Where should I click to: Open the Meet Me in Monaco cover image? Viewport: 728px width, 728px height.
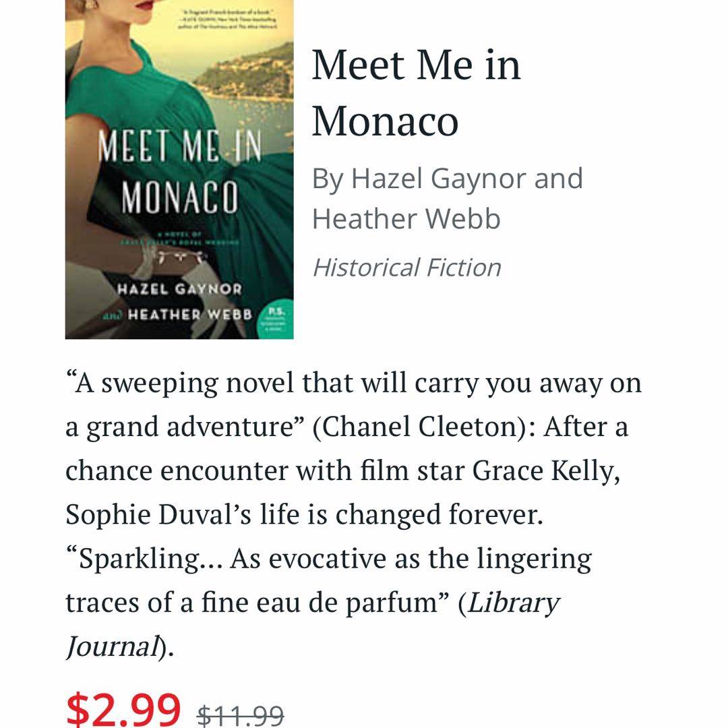[x=179, y=169]
